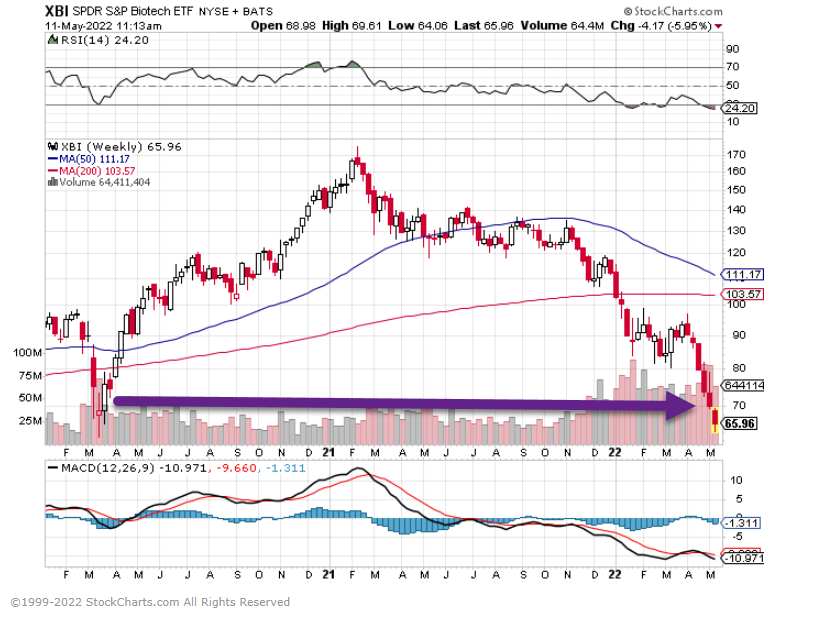Click the MACD(12,26,9) -10.971 legend text
Image resolution: width=821 pixels, height=619 pixels.
point(134,468)
